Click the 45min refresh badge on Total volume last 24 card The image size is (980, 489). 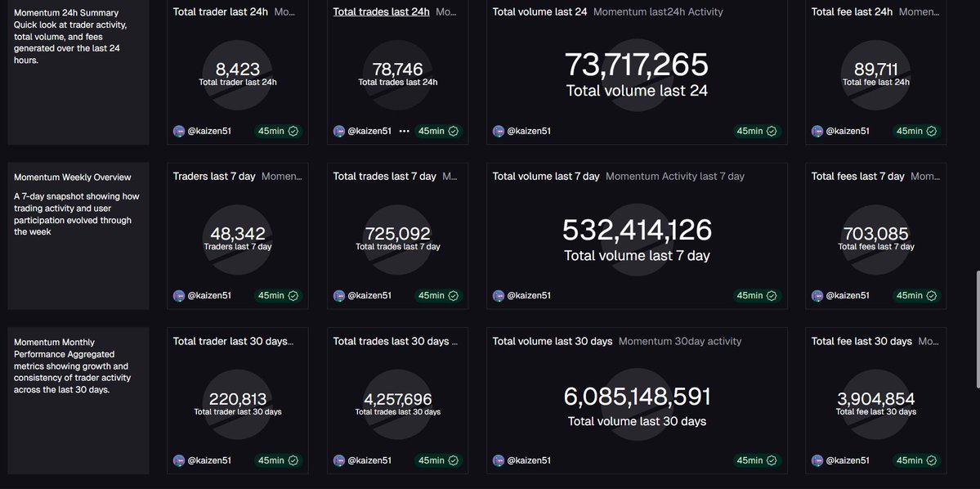(x=757, y=132)
